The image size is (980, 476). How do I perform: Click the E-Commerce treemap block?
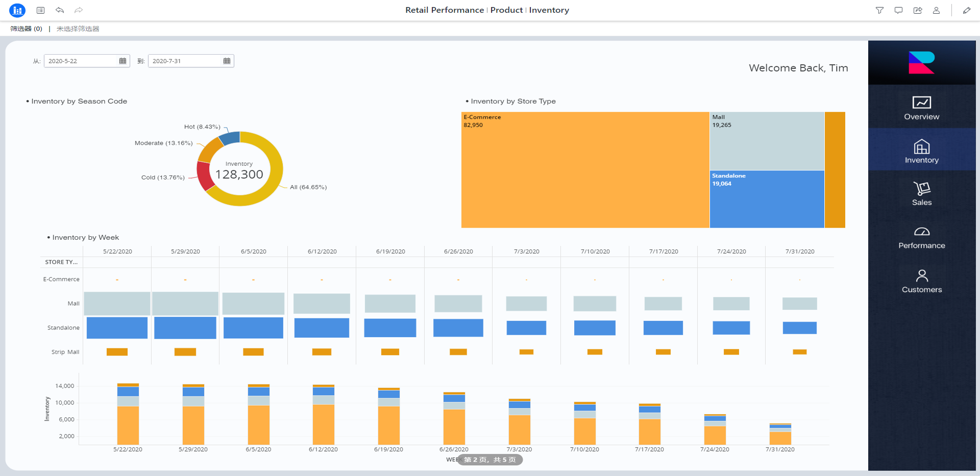585,170
